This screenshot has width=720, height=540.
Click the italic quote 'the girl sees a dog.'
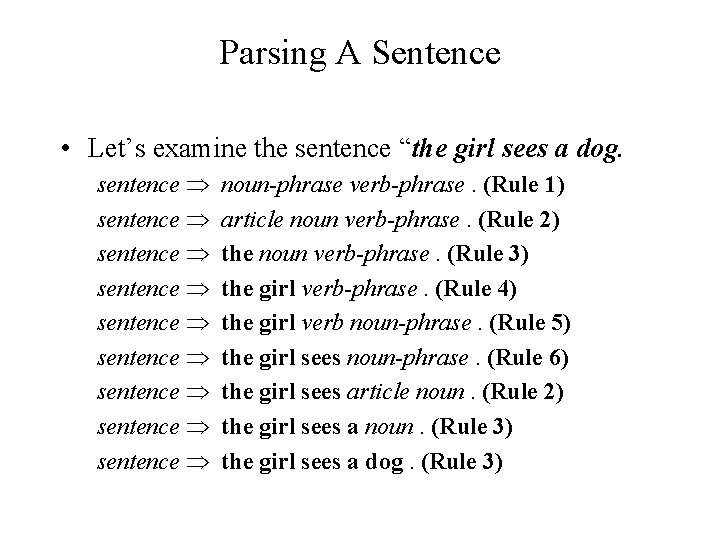click(517, 149)
